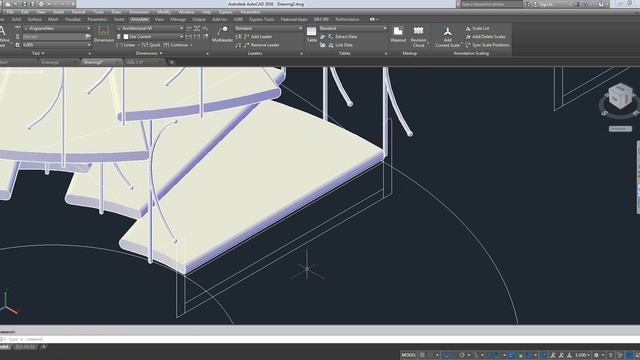This screenshot has width=640, height=360.
Task: Open the Modify menu
Action: click(x=164, y=12)
